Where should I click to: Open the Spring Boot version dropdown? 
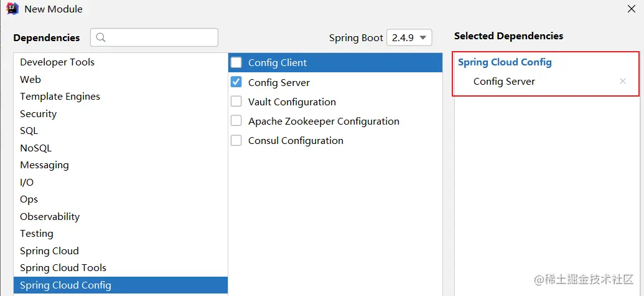pyautogui.click(x=409, y=38)
